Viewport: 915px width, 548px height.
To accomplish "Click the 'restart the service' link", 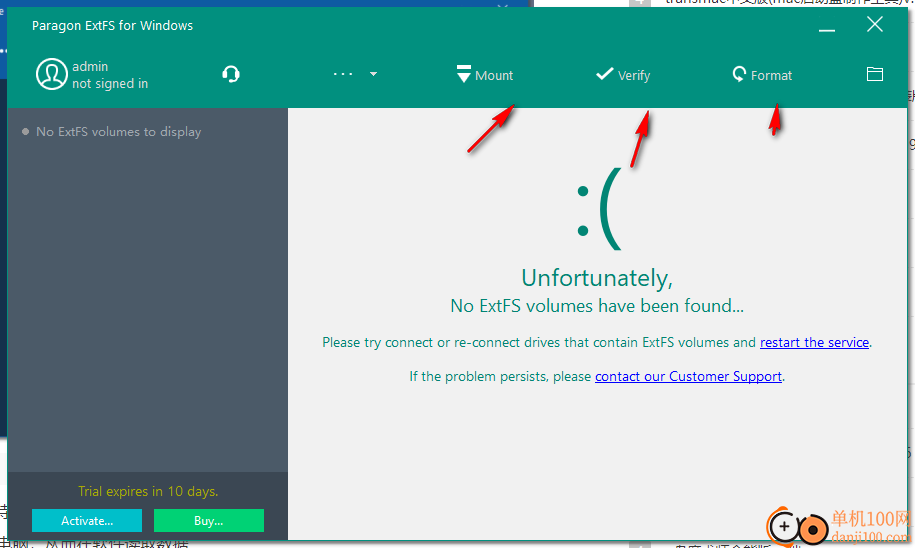I will [814, 343].
